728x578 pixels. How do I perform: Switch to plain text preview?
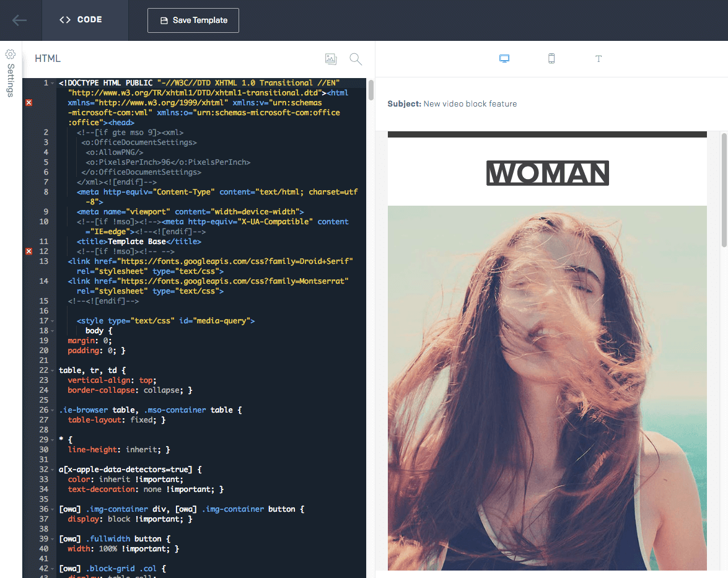599,58
